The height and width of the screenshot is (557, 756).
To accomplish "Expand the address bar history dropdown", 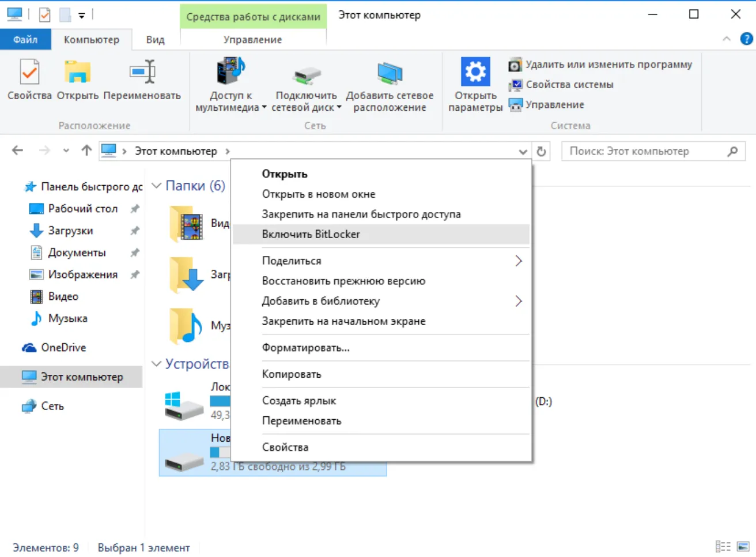I will coord(523,152).
